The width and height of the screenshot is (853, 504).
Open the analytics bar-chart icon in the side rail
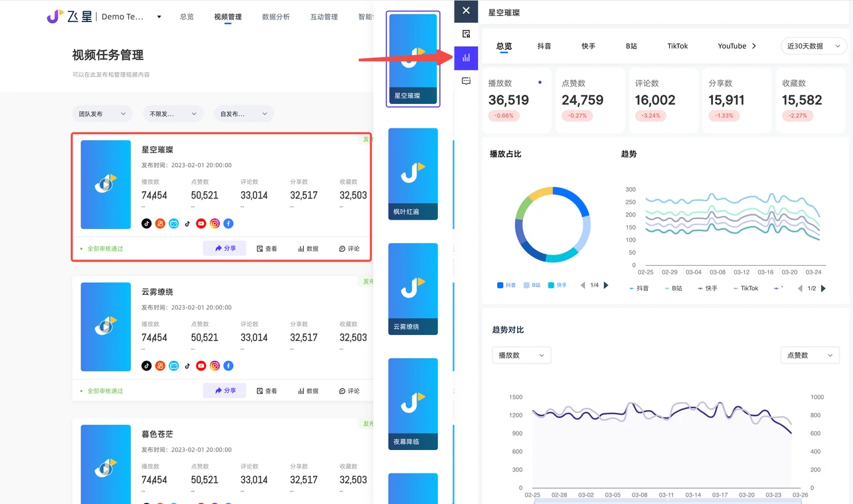click(465, 58)
